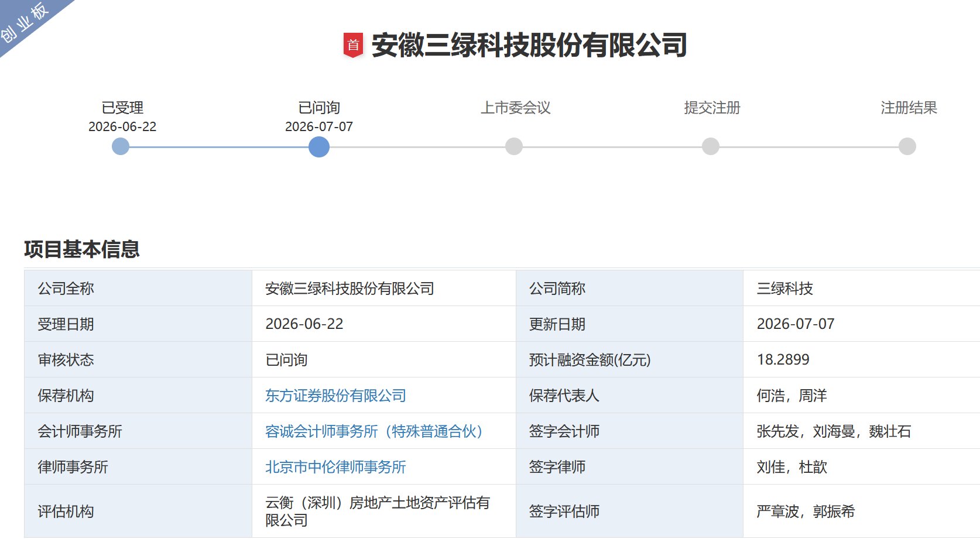The image size is (980, 539).
Task: Click the 受理日期 label cell
Action: pos(138,324)
